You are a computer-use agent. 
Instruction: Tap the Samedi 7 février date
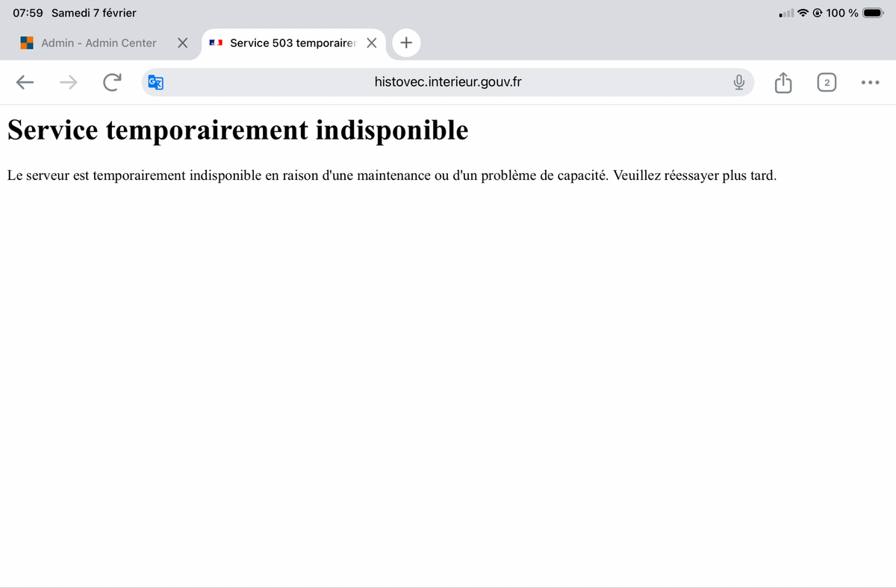coord(94,13)
